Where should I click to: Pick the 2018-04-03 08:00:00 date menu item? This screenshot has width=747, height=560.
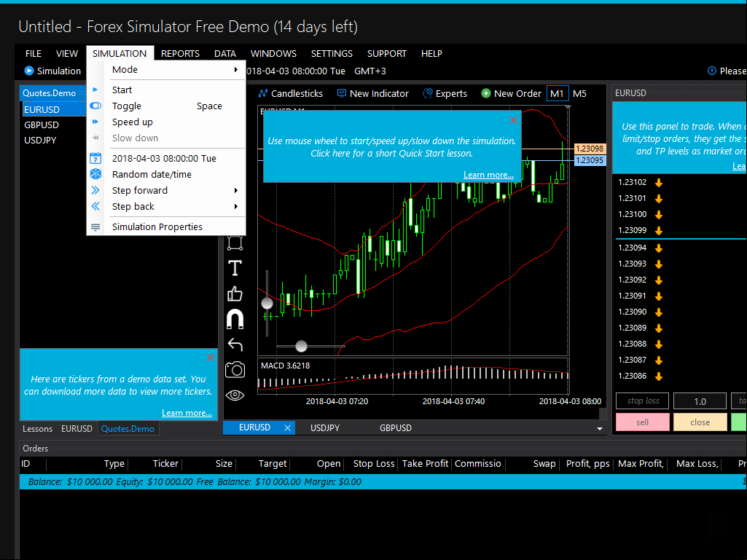tap(165, 158)
